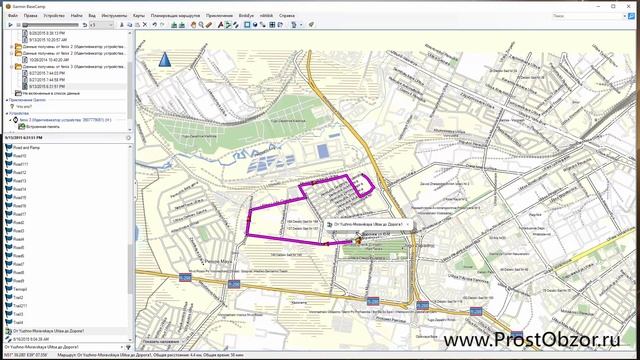This screenshot has height=360, width=640.
Task: Open the Правка menu
Action: click(x=31, y=16)
